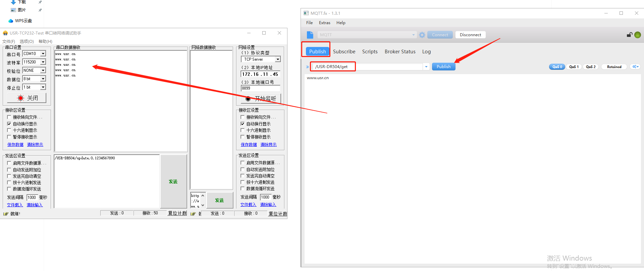
Task: Expand the TCP Server protocol dropdown
Action: click(x=277, y=59)
